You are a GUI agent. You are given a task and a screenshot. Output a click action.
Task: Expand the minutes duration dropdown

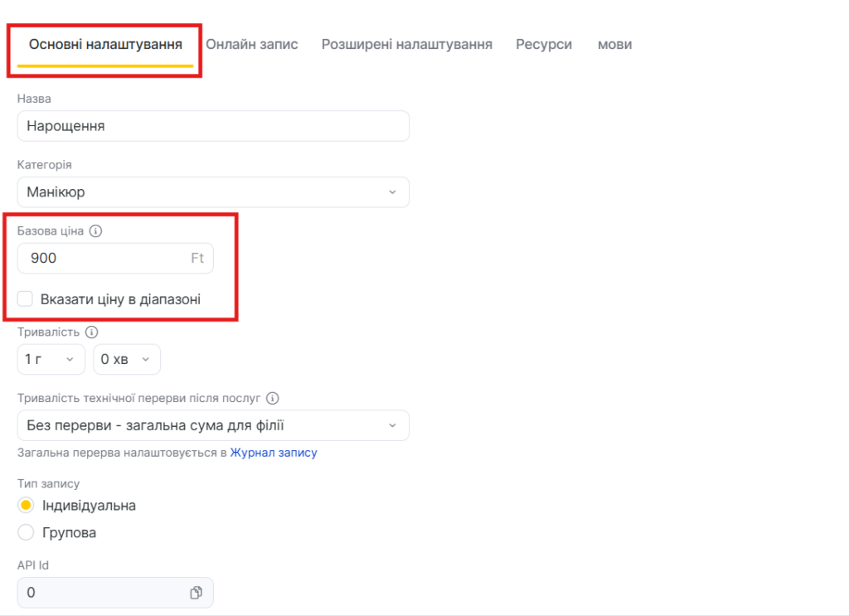127,360
